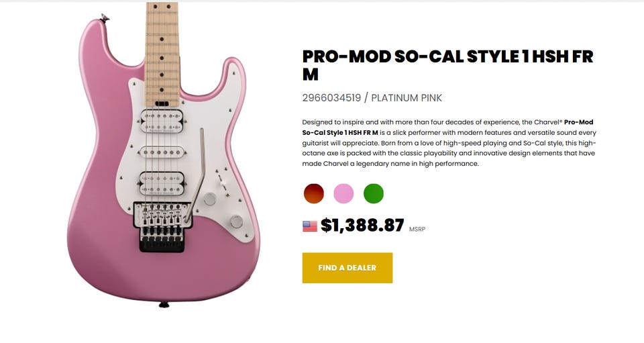Click the lower tone knob on pickguard
Viewport: 644px width, 343px height.
coord(237,222)
